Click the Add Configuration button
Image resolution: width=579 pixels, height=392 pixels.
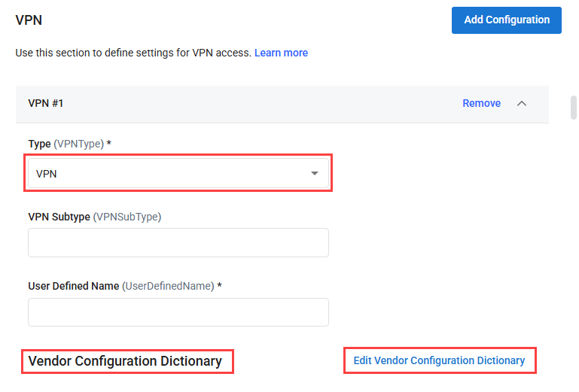click(x=506, y=20)
